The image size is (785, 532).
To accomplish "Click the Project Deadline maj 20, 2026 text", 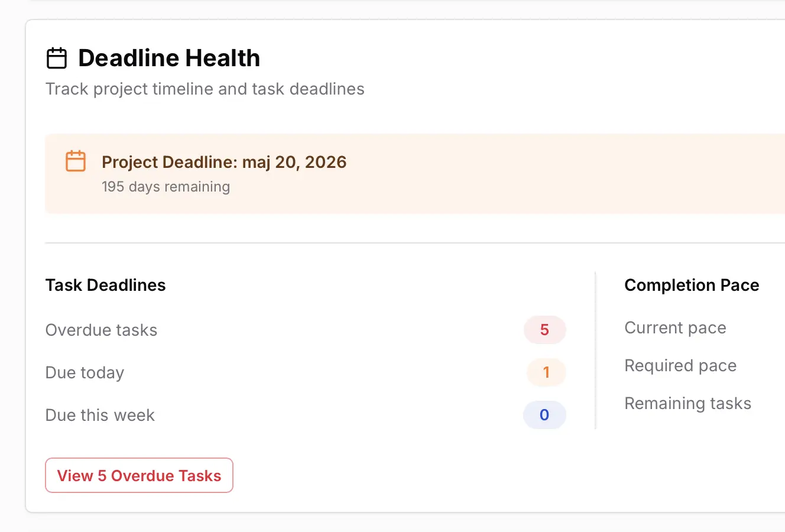I will (x=224, y=162).
